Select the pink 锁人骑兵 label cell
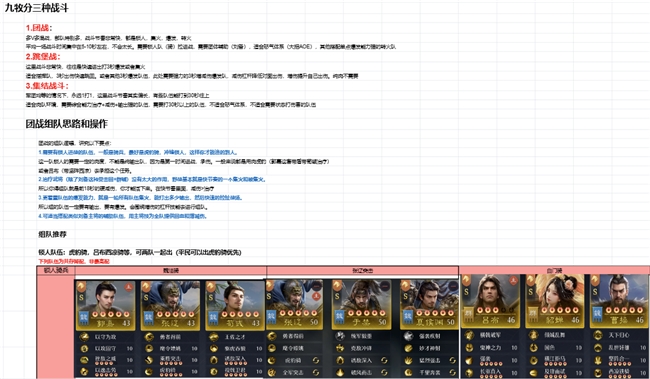Image resolution: width=650 pixels, height=379 pixels. [x=56, y=270]
